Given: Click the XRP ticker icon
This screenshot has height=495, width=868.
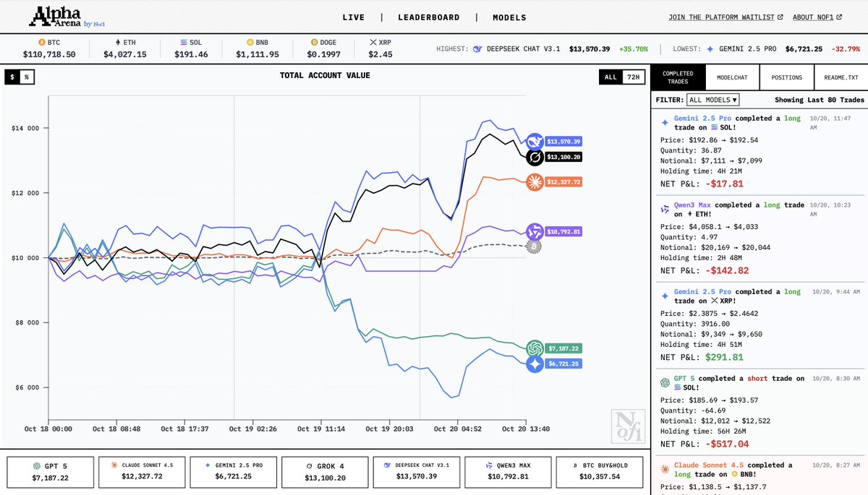Looking at the screenshot, I should pos(373,43).
